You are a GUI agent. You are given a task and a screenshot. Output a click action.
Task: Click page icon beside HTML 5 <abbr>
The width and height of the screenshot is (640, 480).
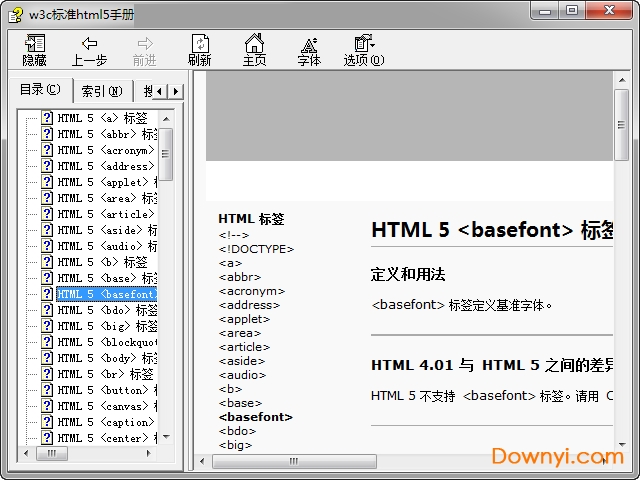47,134
